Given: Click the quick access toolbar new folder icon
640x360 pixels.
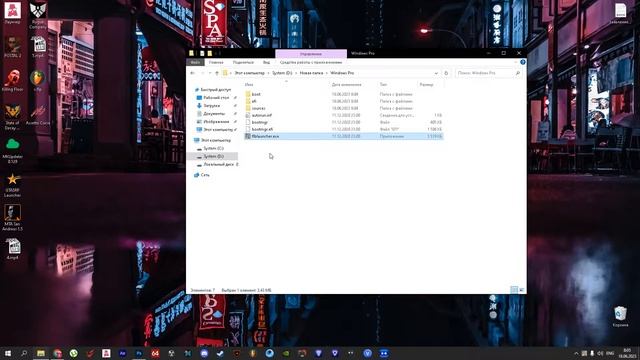Looking at the screenshot, I should coord(209,53).
